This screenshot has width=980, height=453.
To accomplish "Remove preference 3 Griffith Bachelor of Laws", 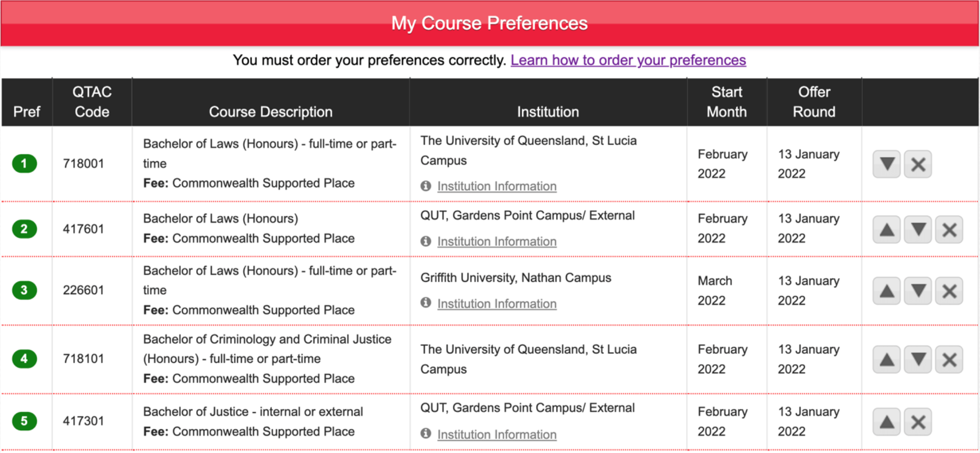I will (949, 291).
